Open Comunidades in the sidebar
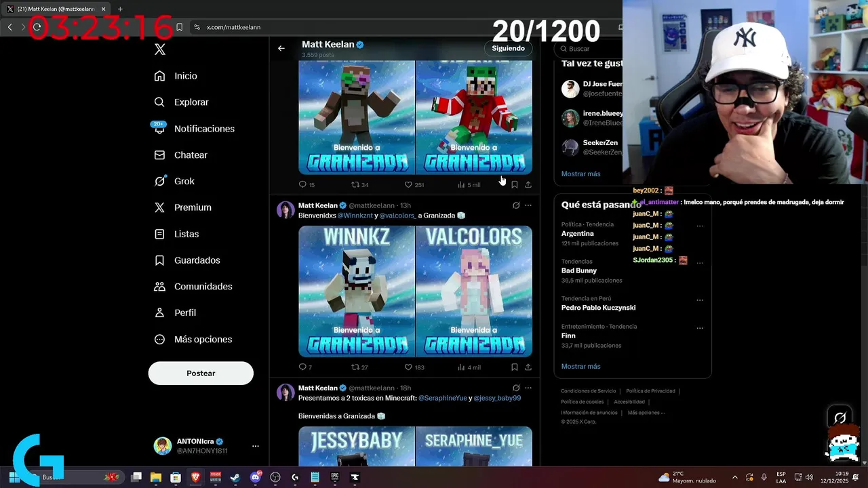The width and height of the screenshot is (868, 488). (x=193, y=287)
